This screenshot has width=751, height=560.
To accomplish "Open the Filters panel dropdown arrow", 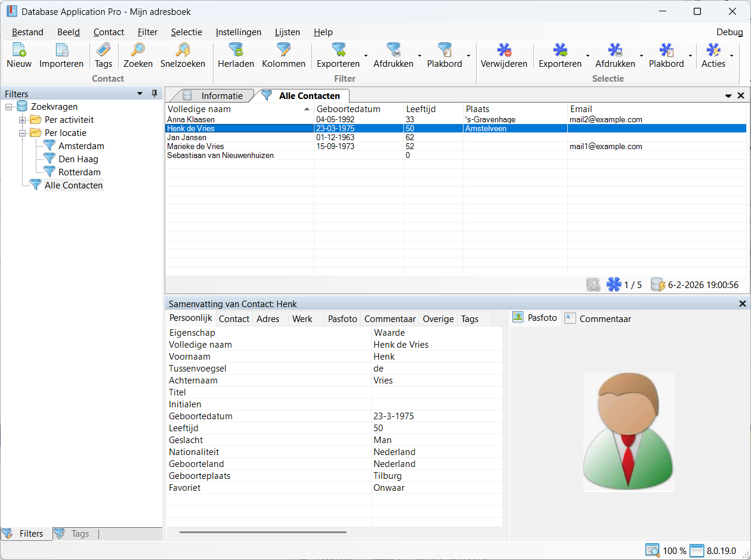I will (140, 94).
